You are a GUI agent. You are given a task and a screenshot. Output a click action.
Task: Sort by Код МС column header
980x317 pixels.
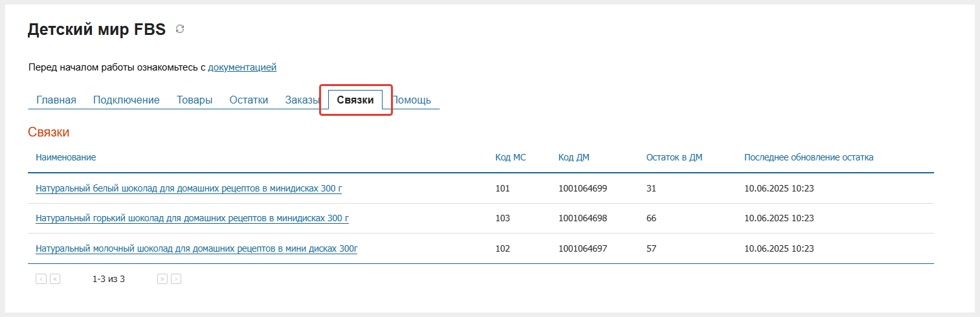(x=511, y=157)
